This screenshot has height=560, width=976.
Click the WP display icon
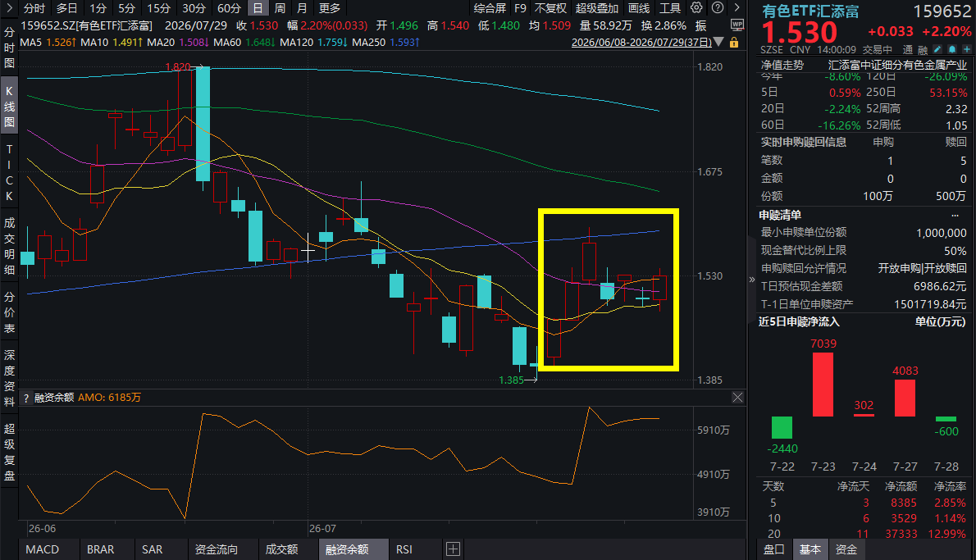coord(737,25)
